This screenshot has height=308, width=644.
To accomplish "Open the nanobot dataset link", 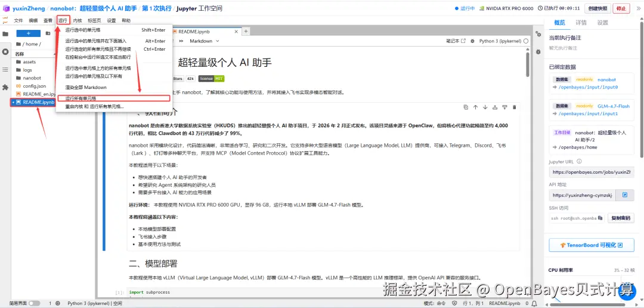I will click(x=606, y=79).
